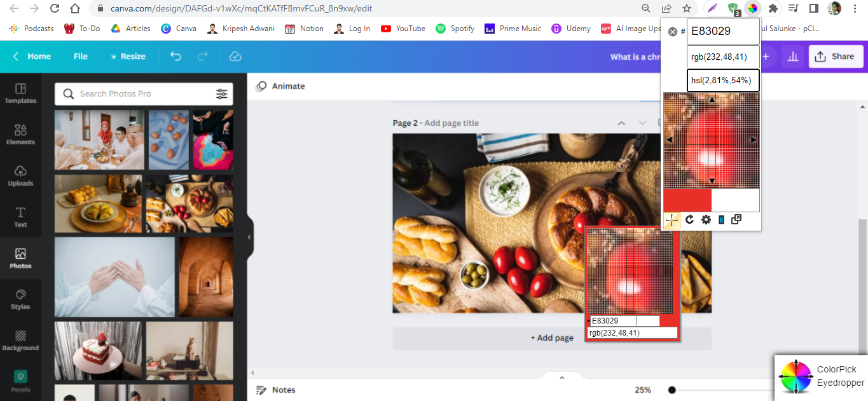This screenshot has width=868, height=401.
Task: Click the 25% zoom level
Action: [642, 390]
